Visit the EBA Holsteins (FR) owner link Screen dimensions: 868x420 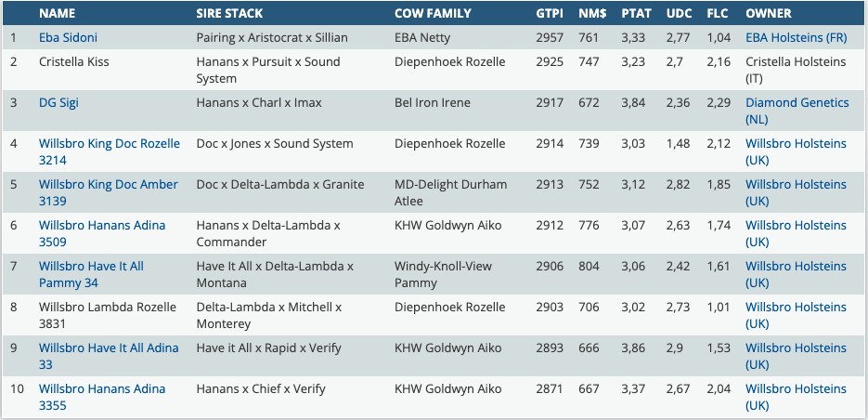coord(796,38)
